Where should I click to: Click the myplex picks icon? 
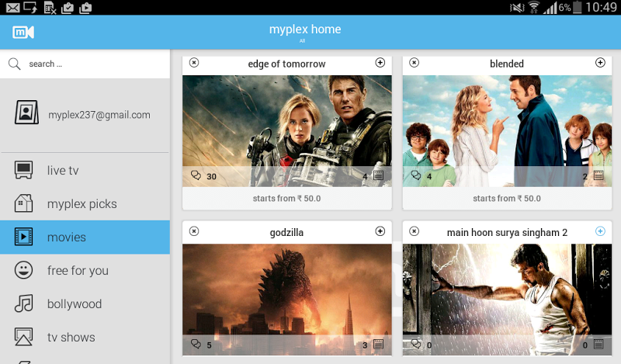[23, 203]
